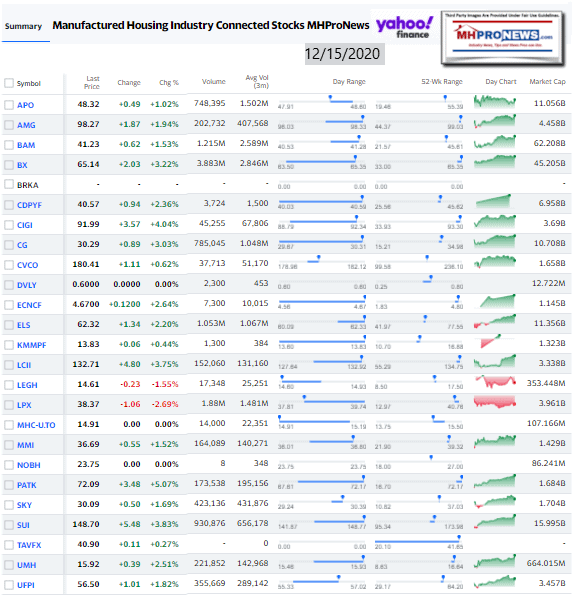Sort by the Last Price column header

click(x=92, y=82)
